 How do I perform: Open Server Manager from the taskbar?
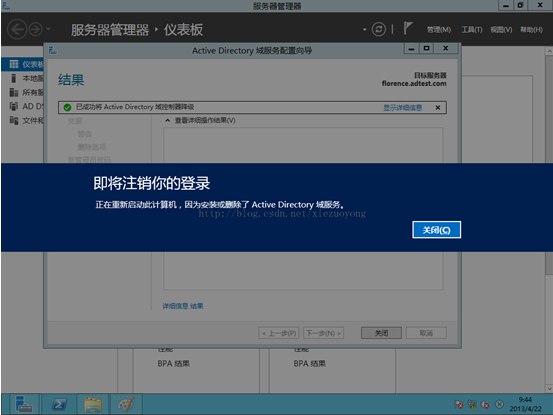tap(24, 404)
